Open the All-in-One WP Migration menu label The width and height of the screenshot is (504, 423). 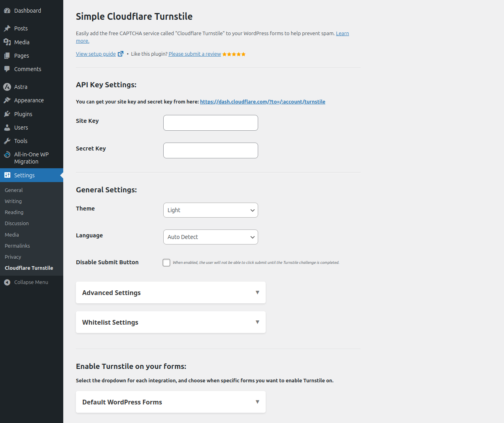pos(32,158)
